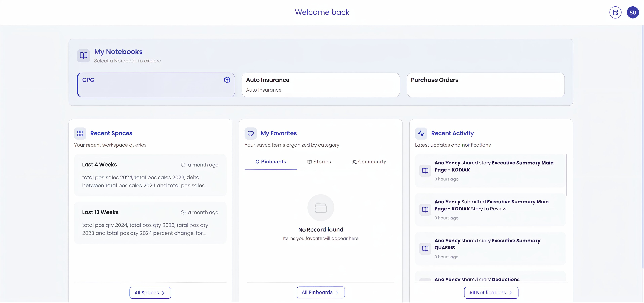The width and height of the screenshot is (644, 303).
Task: Open shared story Executive Summary Main Page notification
Action: click(490, 171)
